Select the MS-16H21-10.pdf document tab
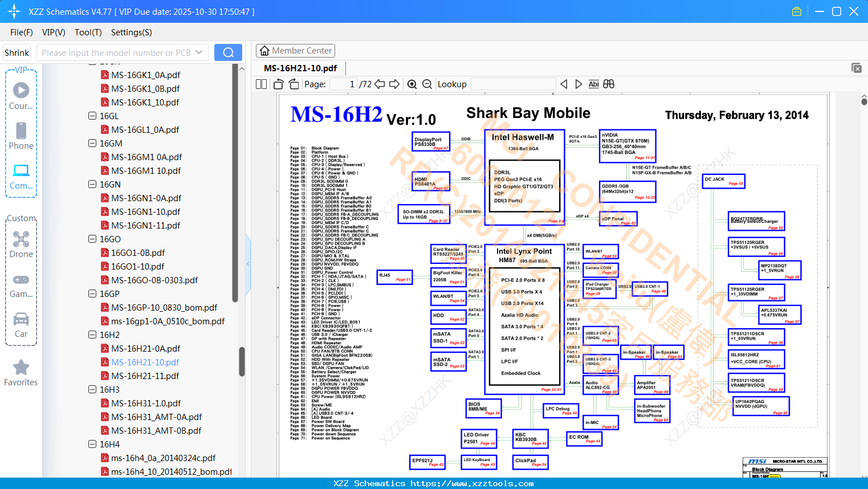The height and width of the screenshot is (489, 868). pos(300,68)
